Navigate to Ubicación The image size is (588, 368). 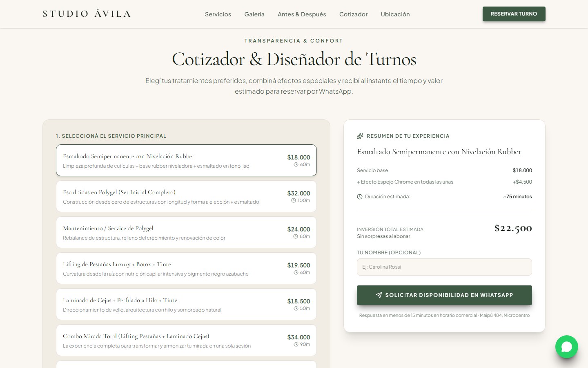pyautogui.click(x=395, y=14)
